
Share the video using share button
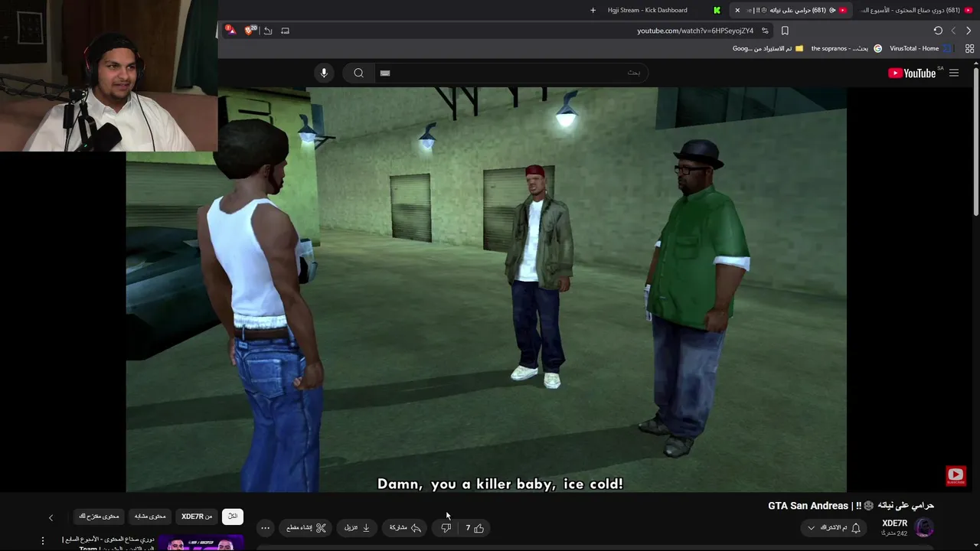[405, 528]
